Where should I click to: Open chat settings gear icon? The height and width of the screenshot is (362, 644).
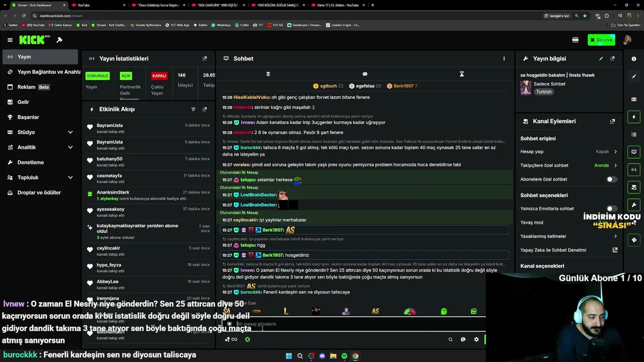click(x=476, y=339)
